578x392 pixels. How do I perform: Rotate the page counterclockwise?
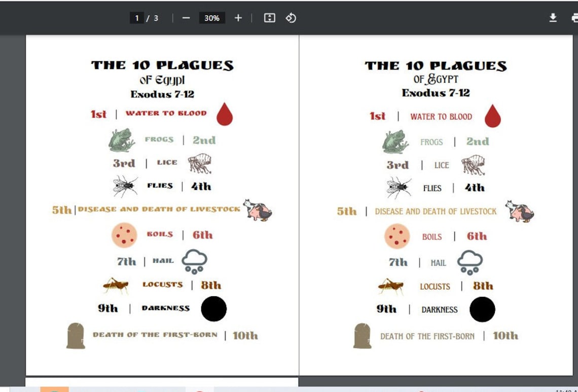coord(291,18)
